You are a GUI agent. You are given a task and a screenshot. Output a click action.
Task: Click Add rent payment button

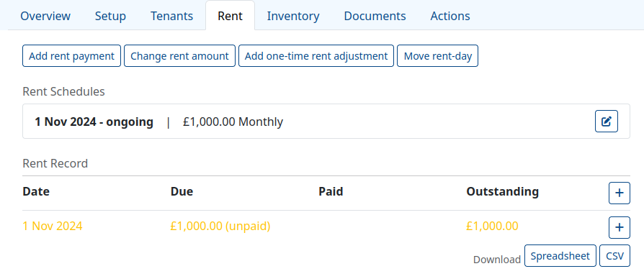tap(71, 55)
